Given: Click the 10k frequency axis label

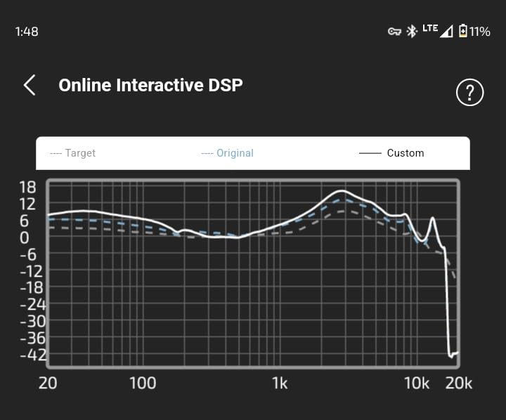Looking at the screenshot, I should pos(416,383).
